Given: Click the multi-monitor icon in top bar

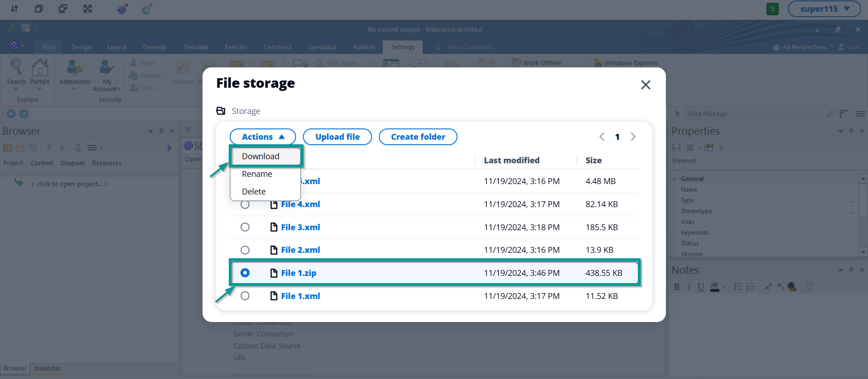Looking at the screenshot, I should click(x=63, y=9).
